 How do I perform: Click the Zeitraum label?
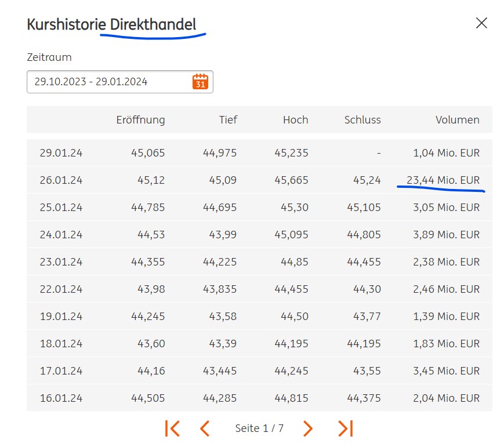[49, 57]
